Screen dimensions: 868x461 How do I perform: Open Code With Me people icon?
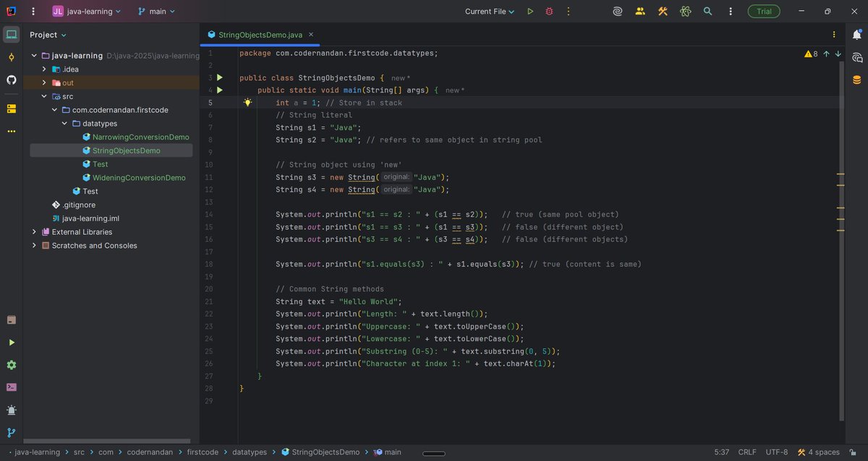click(x=640, y=12)
